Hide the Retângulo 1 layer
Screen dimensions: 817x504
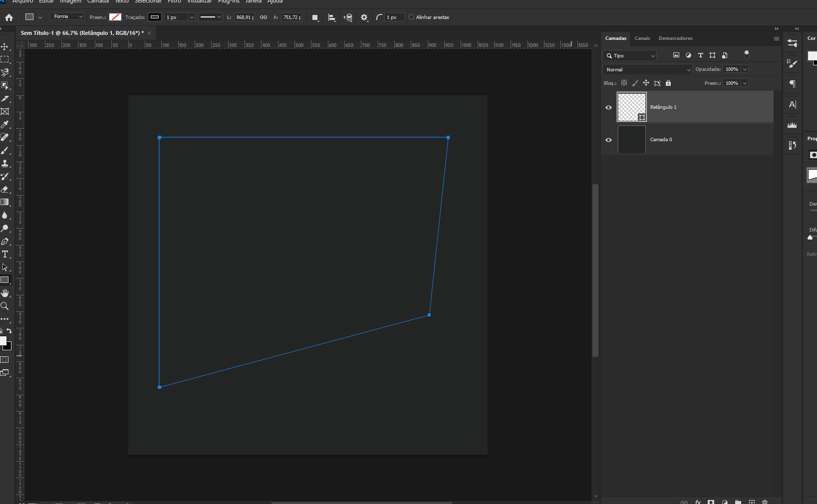[x=609, y=107]
